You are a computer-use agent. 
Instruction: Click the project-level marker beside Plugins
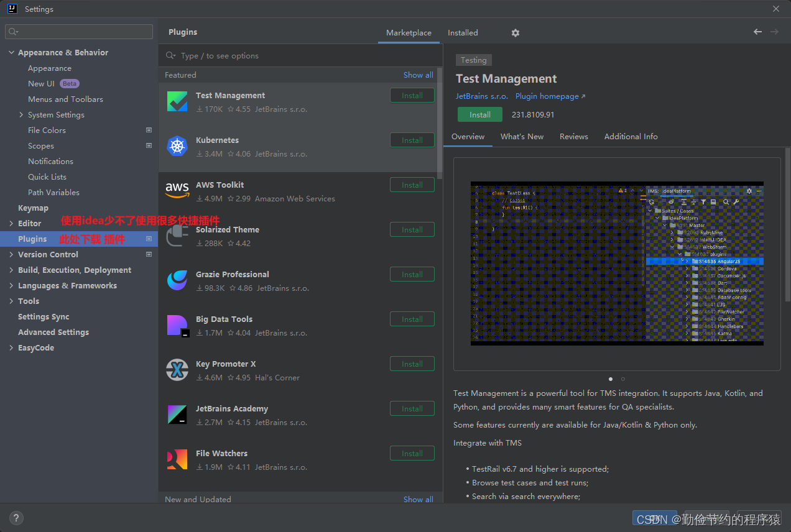[149, 239]
